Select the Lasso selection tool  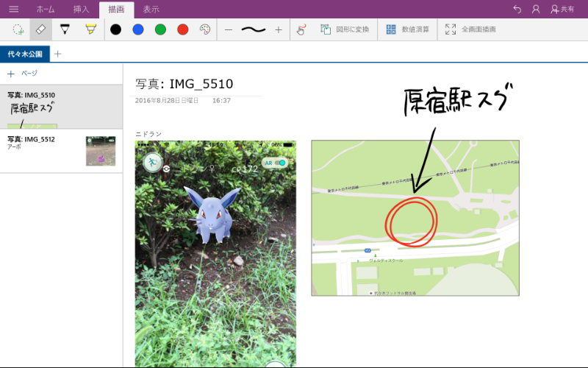point(18,29)
